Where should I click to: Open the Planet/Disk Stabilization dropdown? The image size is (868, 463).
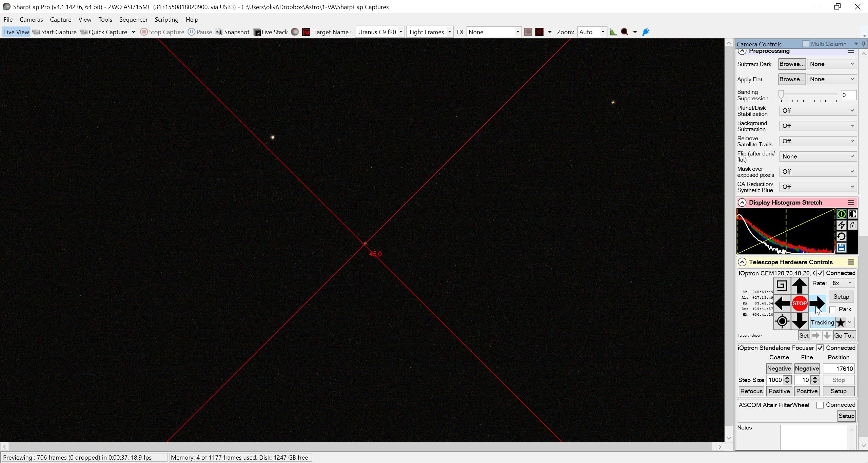pos(818,111)
